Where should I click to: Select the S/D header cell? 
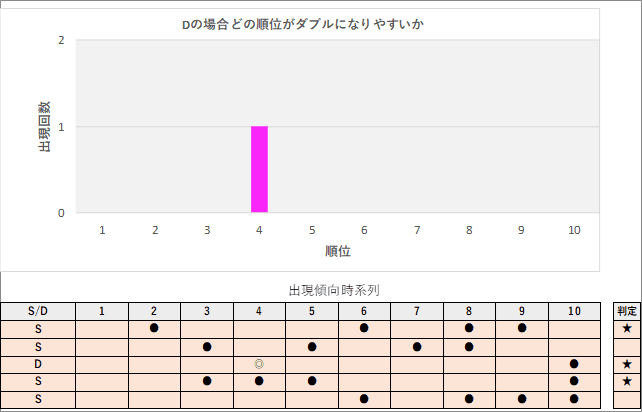[38, 311]
